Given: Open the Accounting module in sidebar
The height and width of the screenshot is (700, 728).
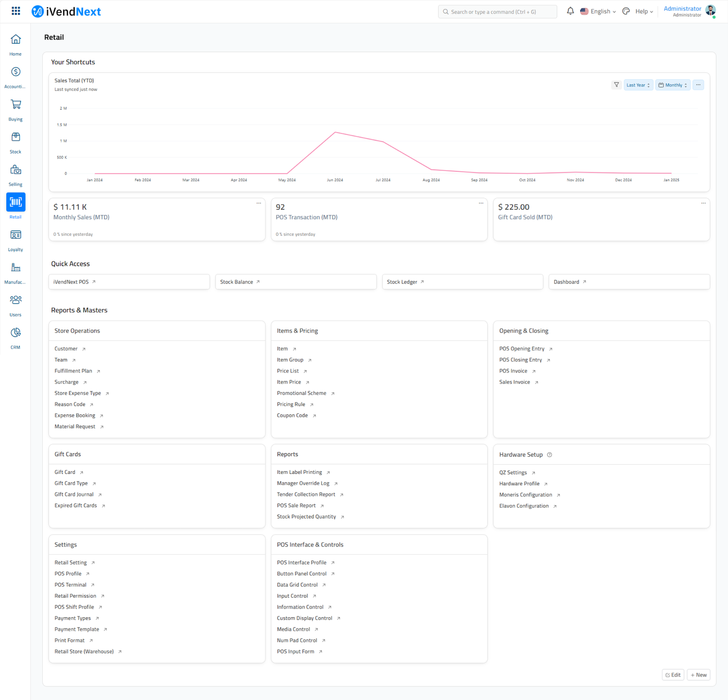Looking at the screenshot, I should coord(15,72).
